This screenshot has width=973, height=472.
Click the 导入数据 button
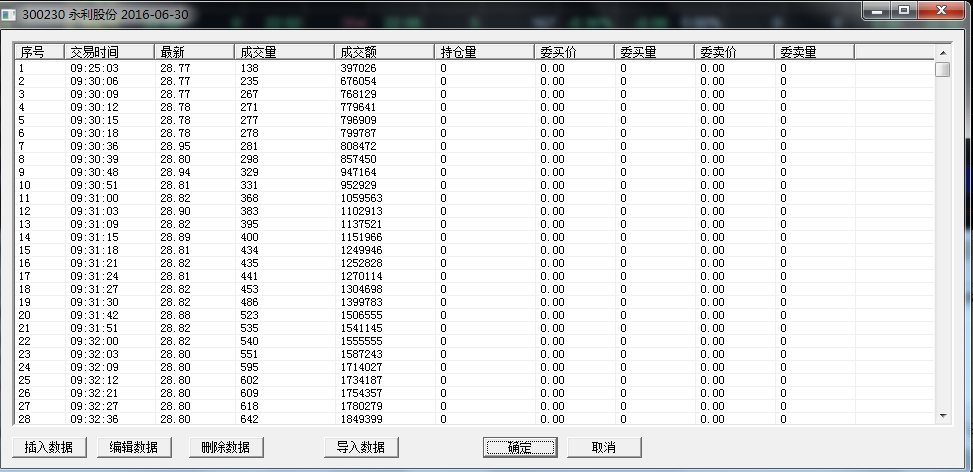pos(361,447)
